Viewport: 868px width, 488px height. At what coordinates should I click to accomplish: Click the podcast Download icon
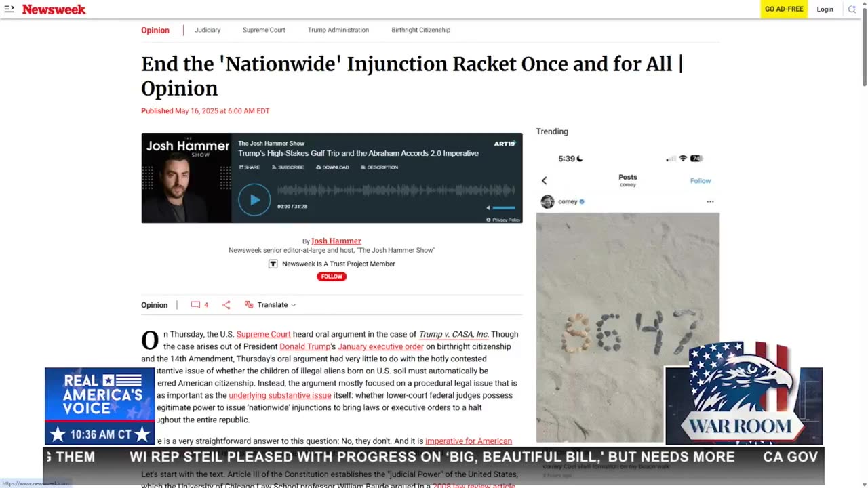click(x=332, y=167)
